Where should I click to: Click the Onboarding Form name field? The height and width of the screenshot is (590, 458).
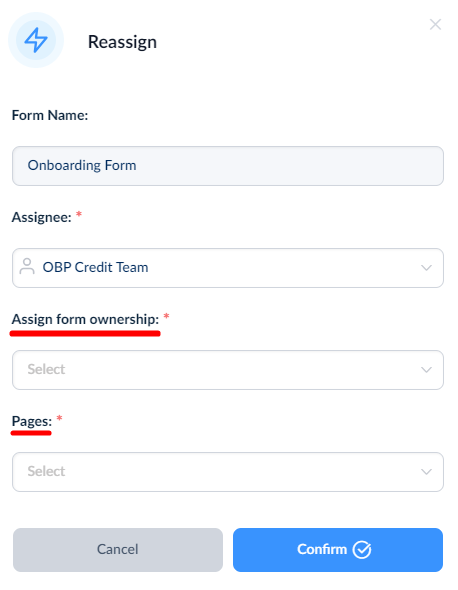(x=228, y=166)
